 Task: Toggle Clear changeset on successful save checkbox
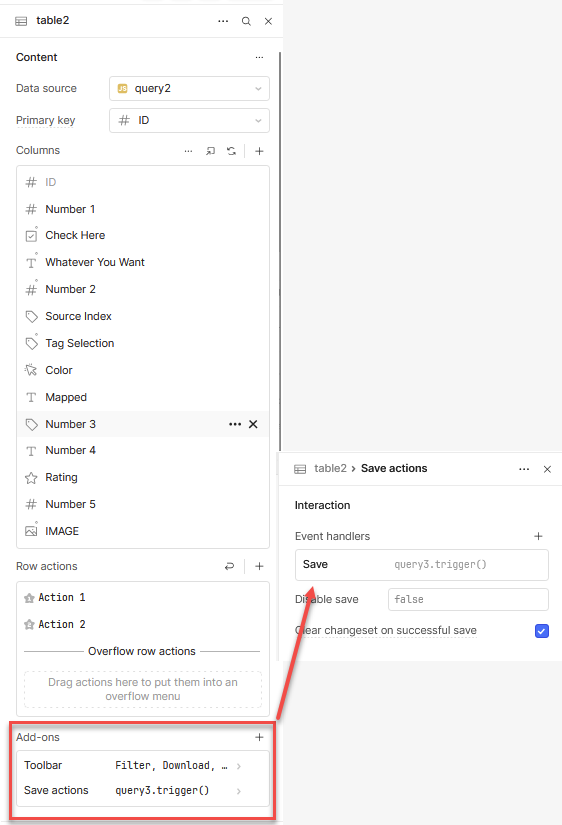(541, 631)
